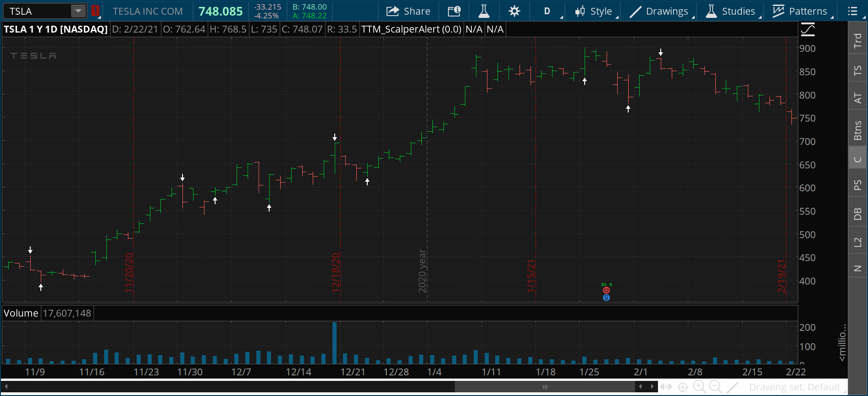Click the <millio... volume axis unit label

[x=842, y=343]
